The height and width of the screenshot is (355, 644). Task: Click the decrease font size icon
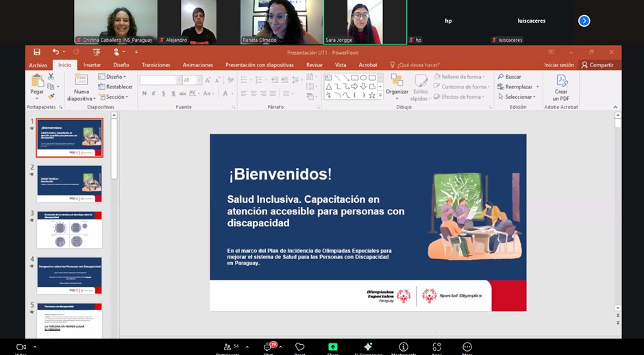point(217,80)
